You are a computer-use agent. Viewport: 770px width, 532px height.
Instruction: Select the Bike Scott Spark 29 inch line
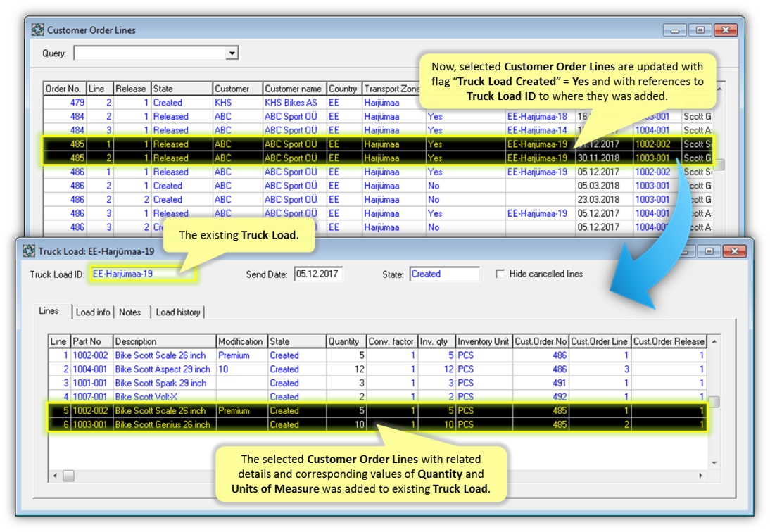pos(377,383)
